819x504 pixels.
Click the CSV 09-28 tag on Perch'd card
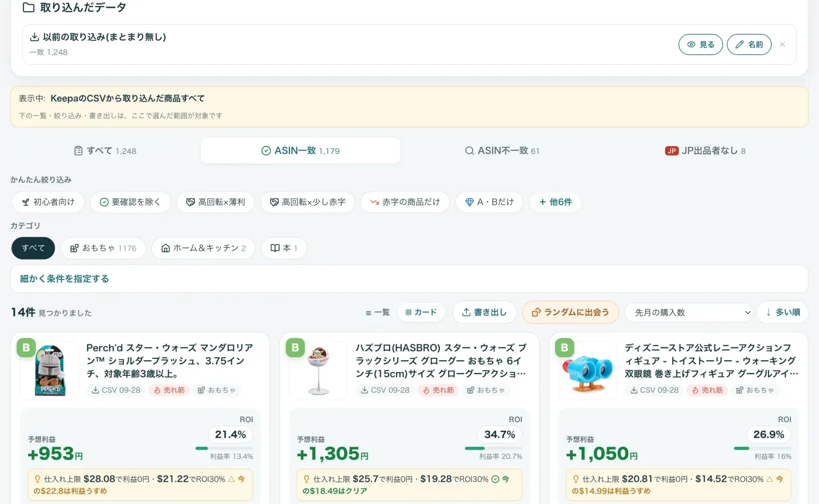pyautogui.click(x=116, y=390)
